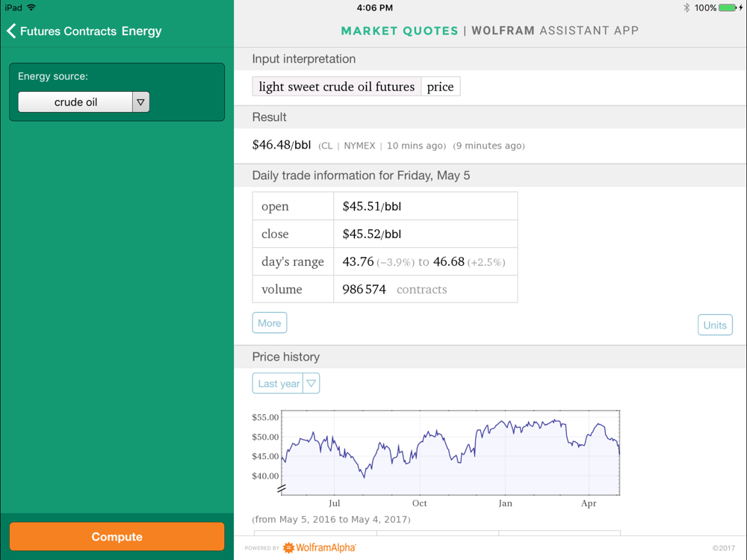The height and width of the screenshot is (560, 747).
Task: Tap the 'day's range' row label
Action: click(293, 261)
